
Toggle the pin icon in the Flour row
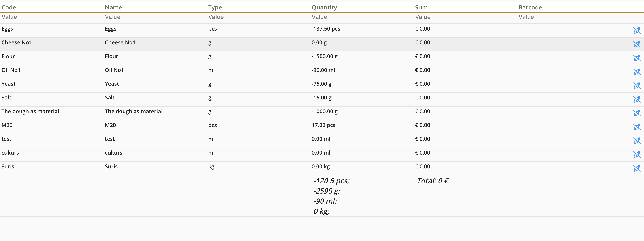637,58
